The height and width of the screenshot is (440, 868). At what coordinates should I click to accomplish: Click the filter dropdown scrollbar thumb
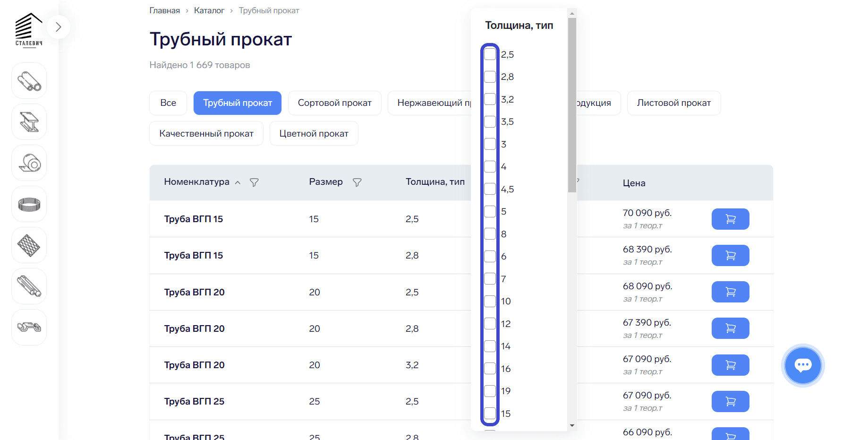click(572, 105)
